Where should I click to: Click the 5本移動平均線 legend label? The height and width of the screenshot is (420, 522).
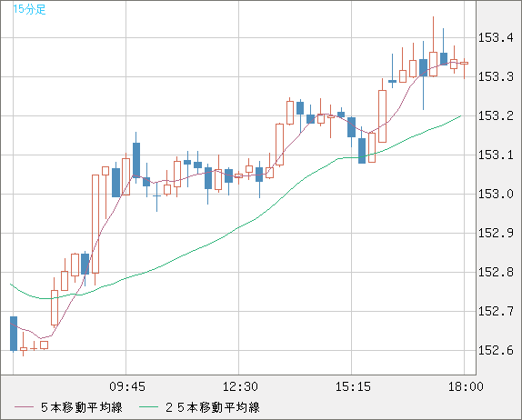82,407
